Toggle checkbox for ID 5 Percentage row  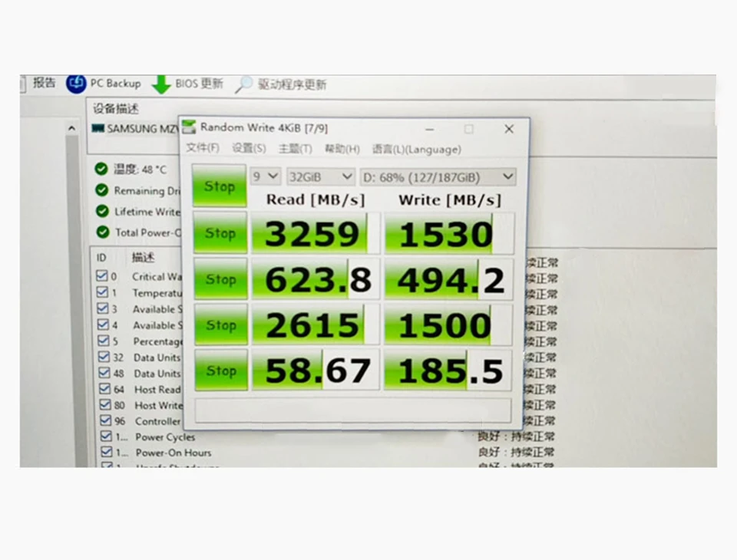pos(103,341)
